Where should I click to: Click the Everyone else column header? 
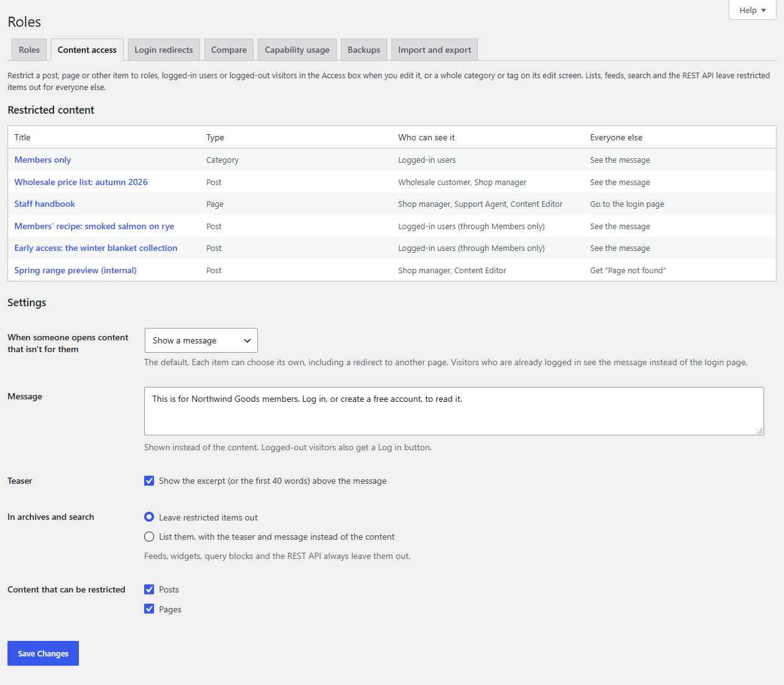616,137
